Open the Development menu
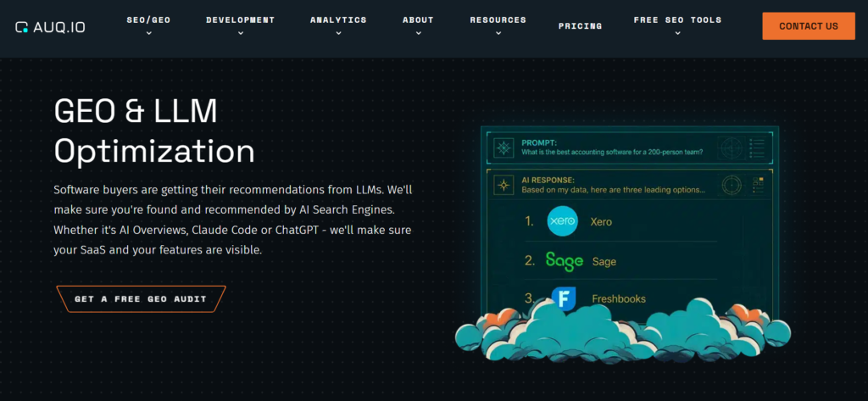This screenshot has height=401, width=868. [240, 20]
